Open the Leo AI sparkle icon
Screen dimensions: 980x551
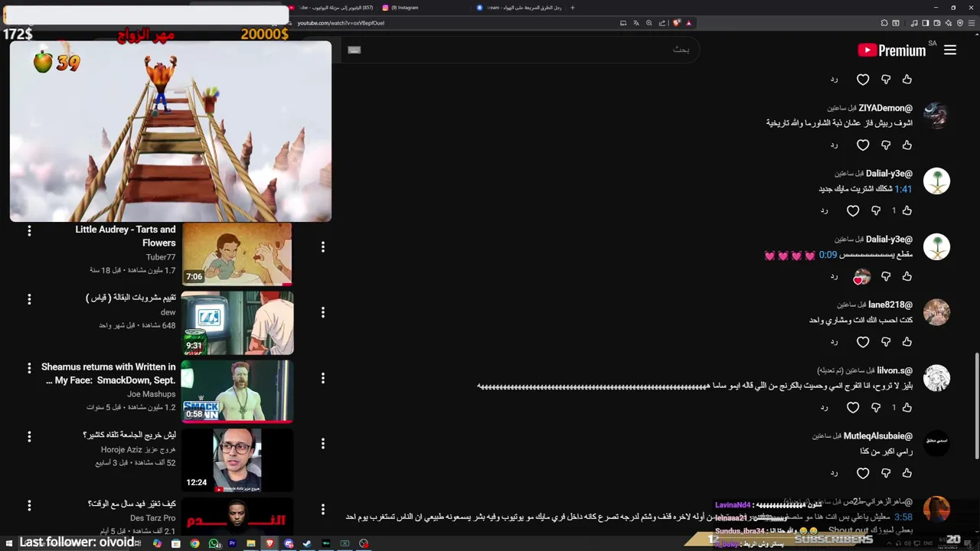[949, 23]
